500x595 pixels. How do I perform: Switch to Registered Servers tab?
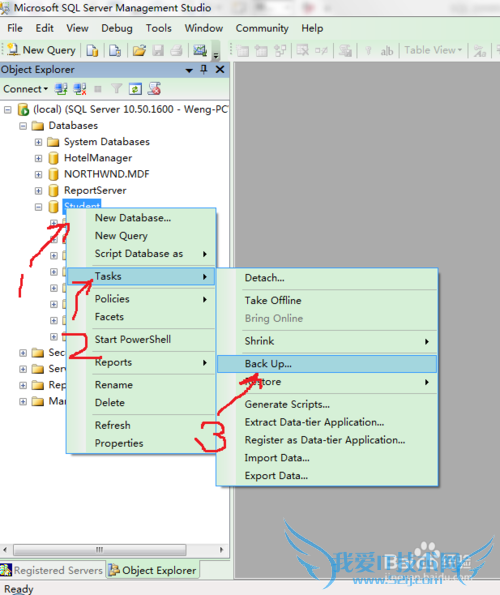tap(52, 570)
